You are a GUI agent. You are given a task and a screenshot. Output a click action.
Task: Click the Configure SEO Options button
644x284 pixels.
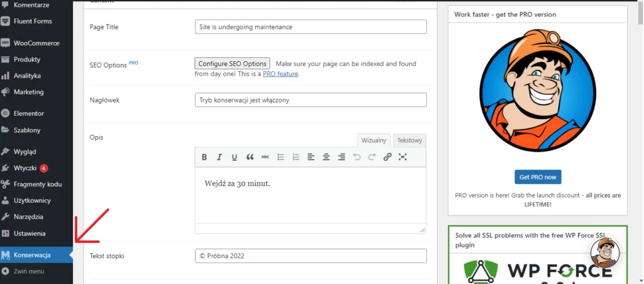pos(233,64)
